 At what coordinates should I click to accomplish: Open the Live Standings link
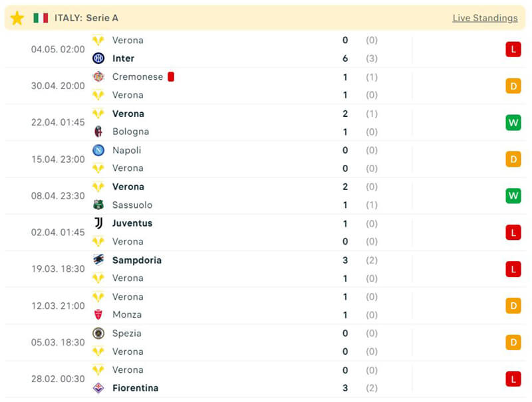click(x=485, y=18)
